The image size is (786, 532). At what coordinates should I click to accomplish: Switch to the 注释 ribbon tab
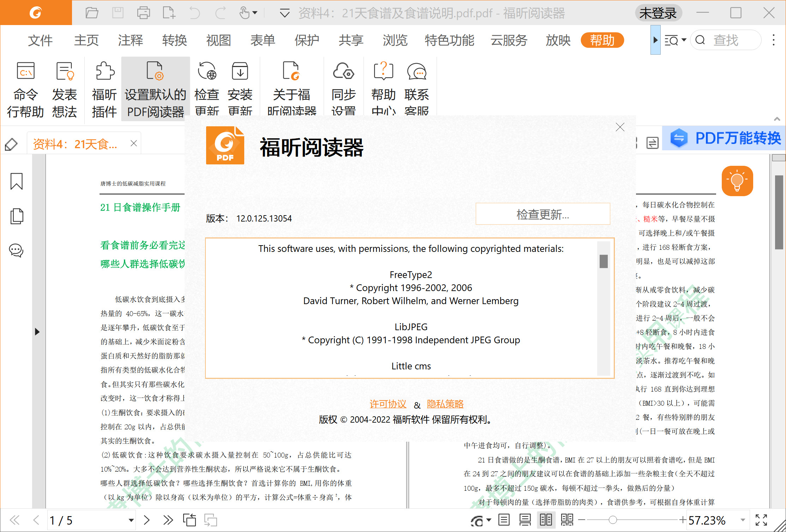(x=131, y=40)
